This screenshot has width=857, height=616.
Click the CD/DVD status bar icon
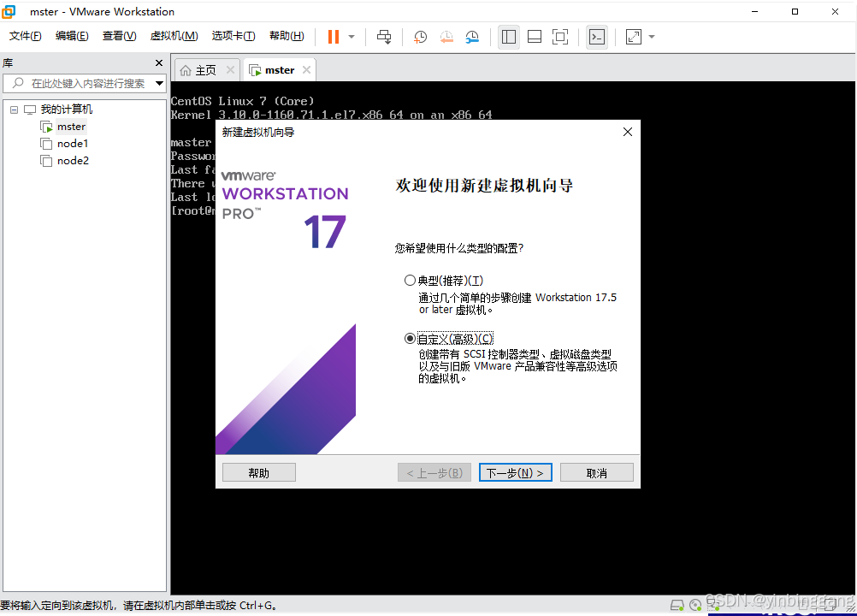point(695,605)
